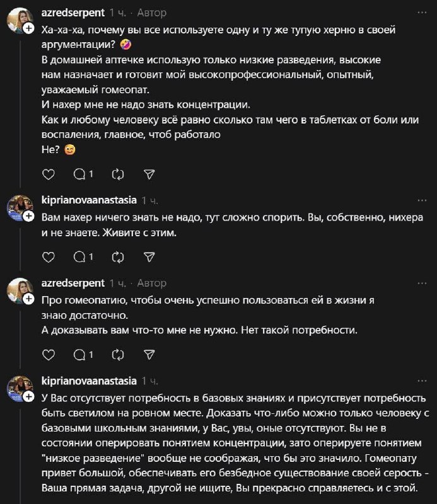Screen dimensions: 437x504
Task: Open three-dot menu on kiprianovaanastasia's first comment
Action: (423, 202)
